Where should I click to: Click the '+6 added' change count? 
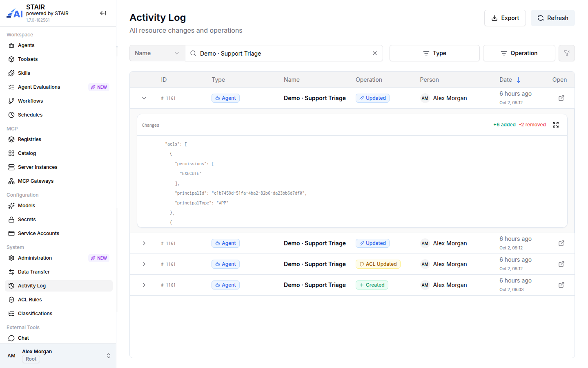[504, 125]
